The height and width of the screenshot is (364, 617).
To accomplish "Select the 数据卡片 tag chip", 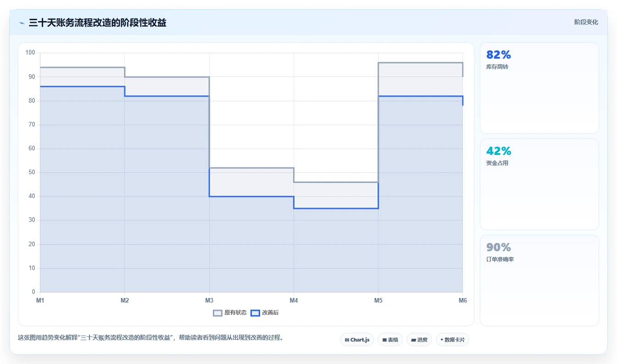I will (x=452, y=340).
